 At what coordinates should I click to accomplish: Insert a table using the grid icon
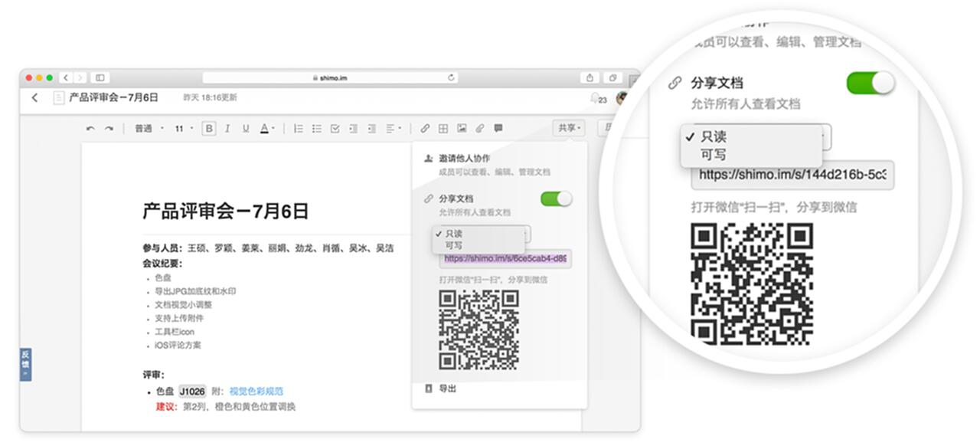443,129
